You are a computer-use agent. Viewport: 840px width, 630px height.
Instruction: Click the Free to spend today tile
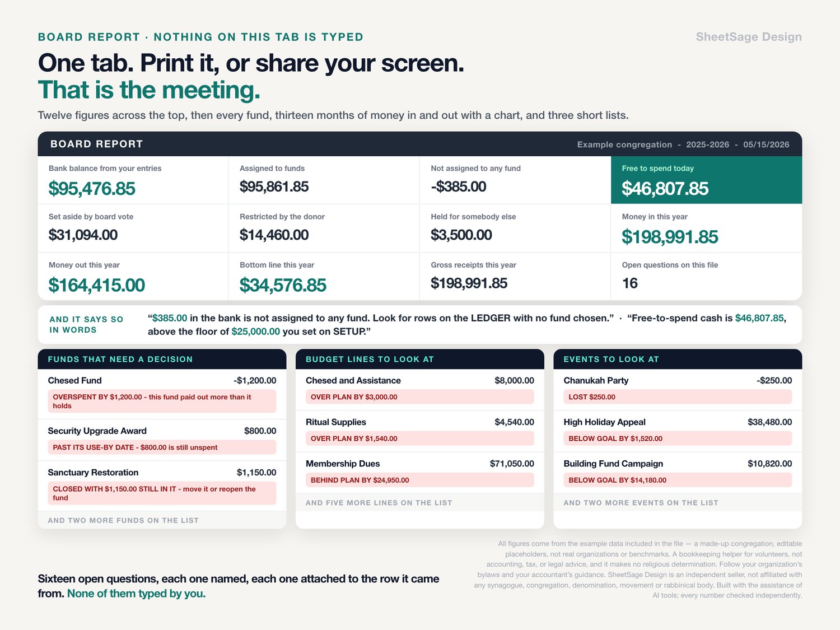tap(706, 180)
